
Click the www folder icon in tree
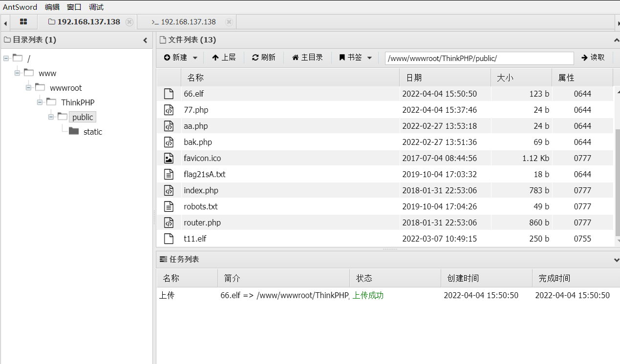[x=29, y=72]
